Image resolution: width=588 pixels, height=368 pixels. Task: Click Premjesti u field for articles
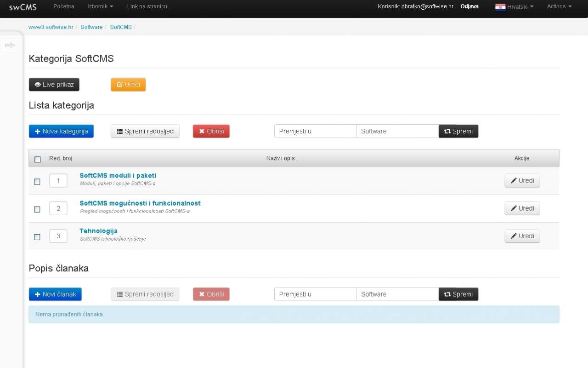click(315, 294)
